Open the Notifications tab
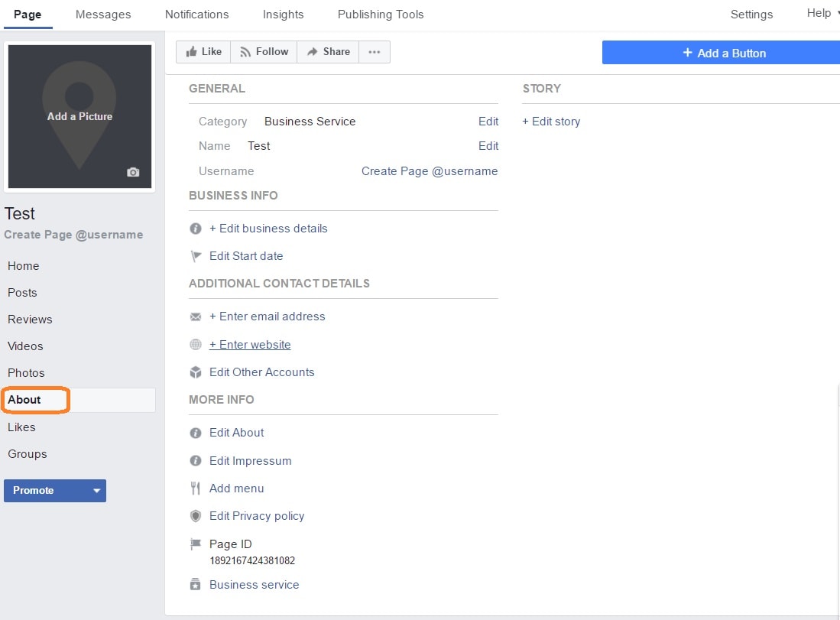This screenshot has width=840, height=620. click(x=196, y=15)
